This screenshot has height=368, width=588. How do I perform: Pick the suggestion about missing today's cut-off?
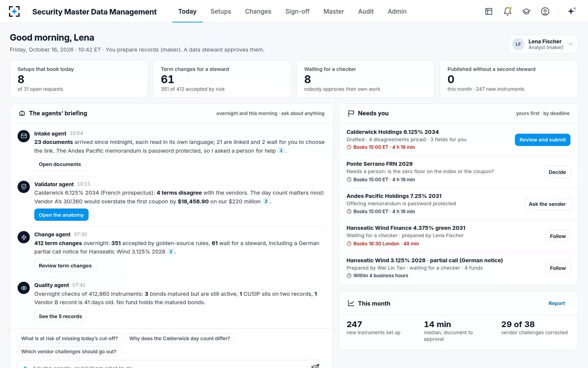[x=69, y=339]
